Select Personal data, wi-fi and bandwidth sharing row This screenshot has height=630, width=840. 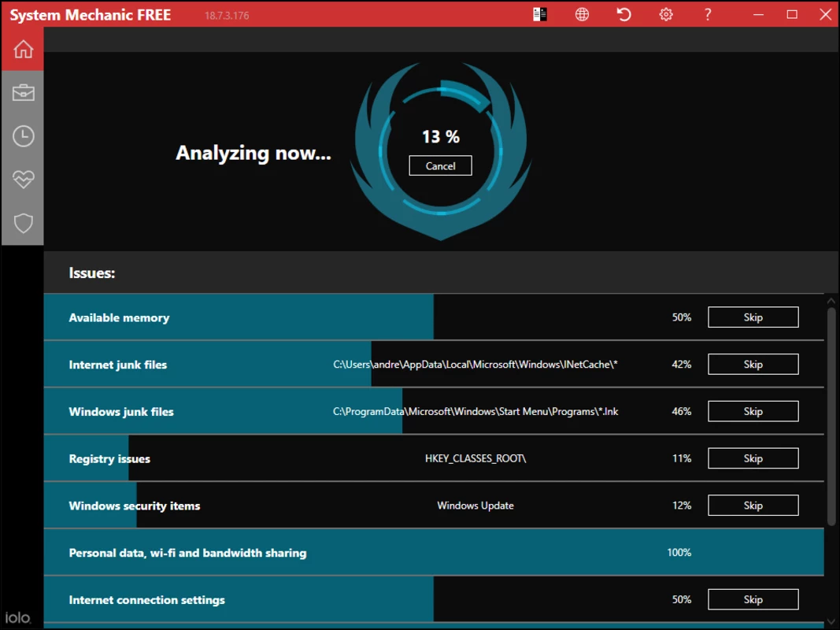point(434,552)
